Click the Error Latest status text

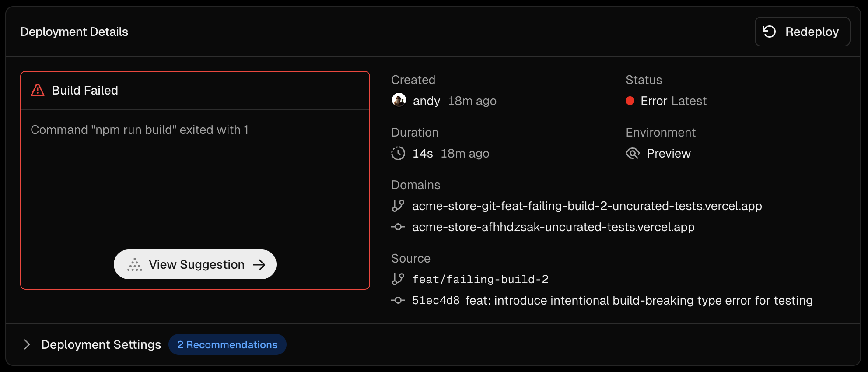click(x=673, y=101)
